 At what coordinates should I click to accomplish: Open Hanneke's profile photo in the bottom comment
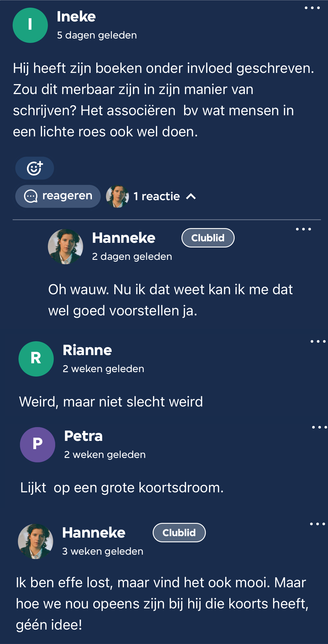tap(36, 541)
